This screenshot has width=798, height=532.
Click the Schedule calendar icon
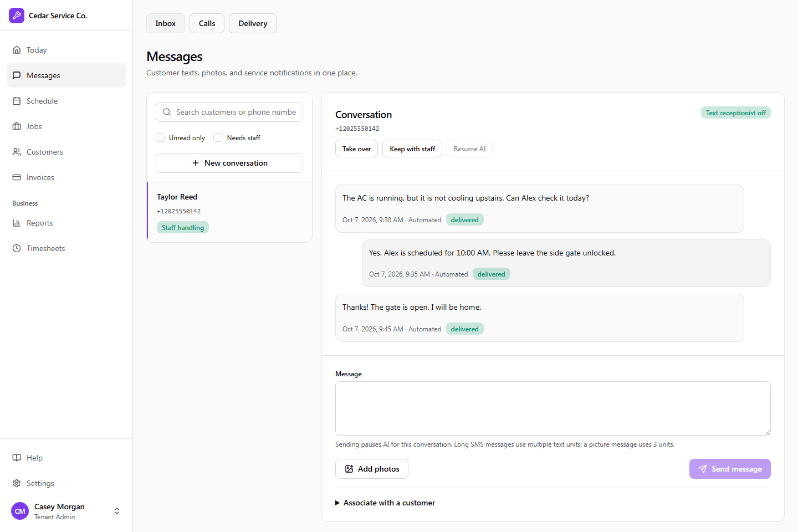click(17, 101)
